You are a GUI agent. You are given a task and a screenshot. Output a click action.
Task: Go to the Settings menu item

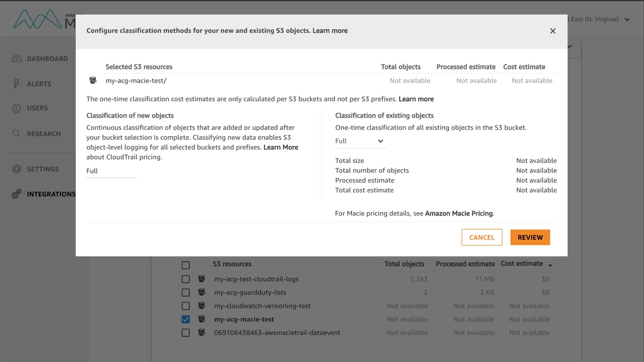pyautogui.click(x=43, y=169)
